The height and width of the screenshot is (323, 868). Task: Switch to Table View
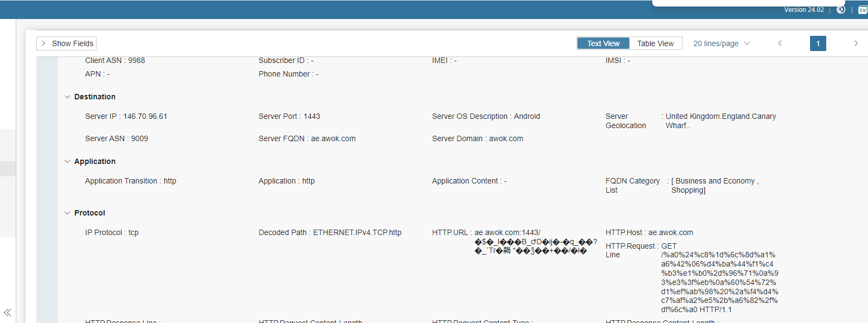(655, 43)
